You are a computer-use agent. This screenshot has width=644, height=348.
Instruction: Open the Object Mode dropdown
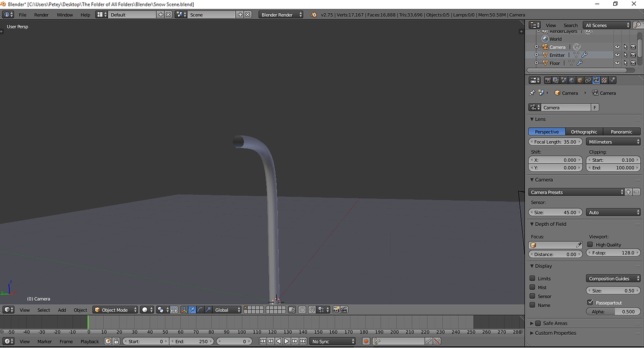click(x=115, y=310)
